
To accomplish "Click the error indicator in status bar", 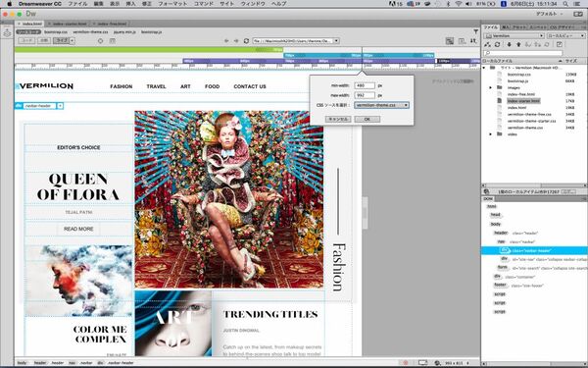I will 406,363.
